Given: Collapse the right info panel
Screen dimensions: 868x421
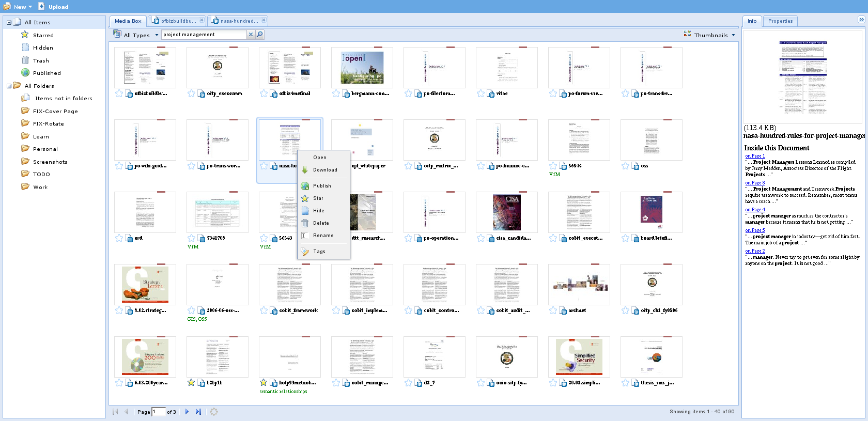Looking at the screenshot, I should pyautogui.click(x=861, y=20).
